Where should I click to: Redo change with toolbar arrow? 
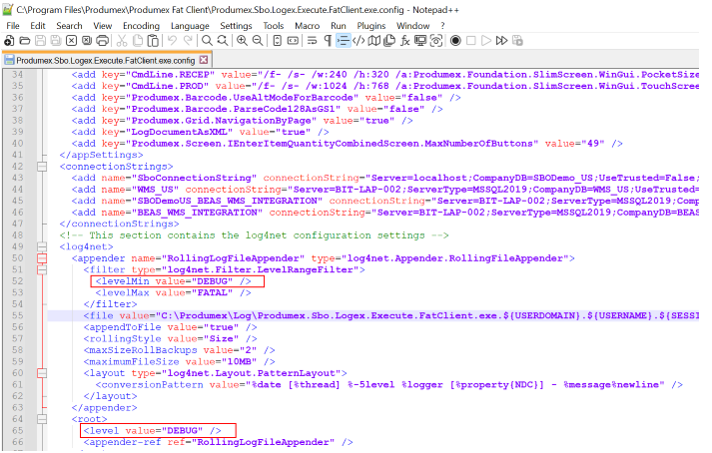[x=188, y=41]
